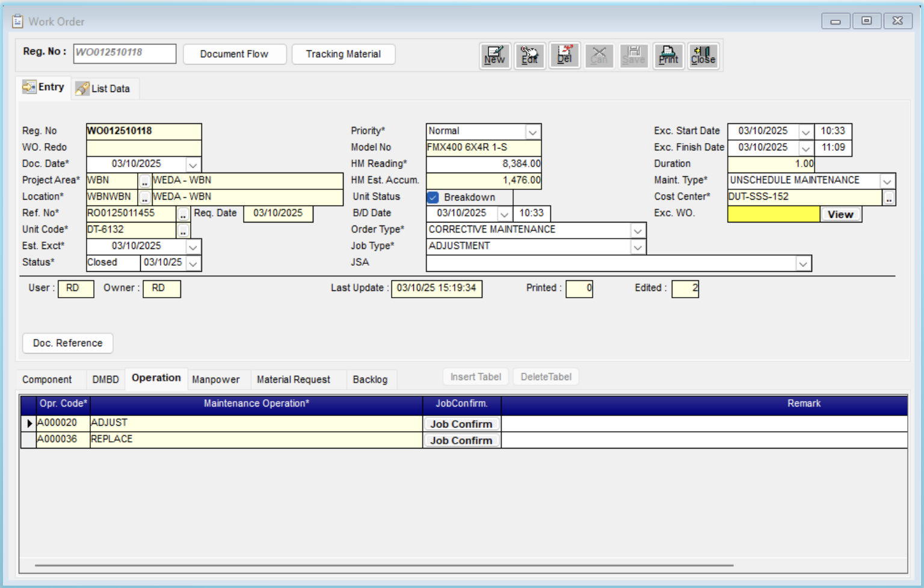Click the Model No field
The width and height of the screenshot is (924, 588).
pyautogui.click(x=484, y=148)
